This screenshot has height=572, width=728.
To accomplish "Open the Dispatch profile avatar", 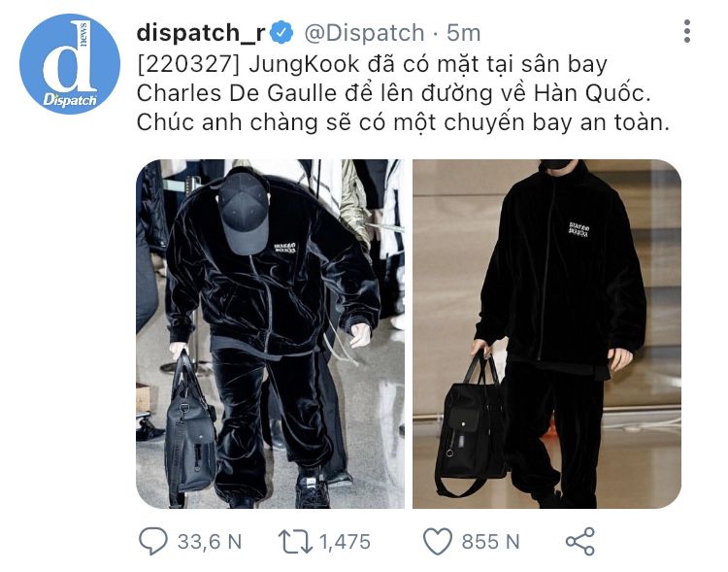I will click(x=70, y=64).
